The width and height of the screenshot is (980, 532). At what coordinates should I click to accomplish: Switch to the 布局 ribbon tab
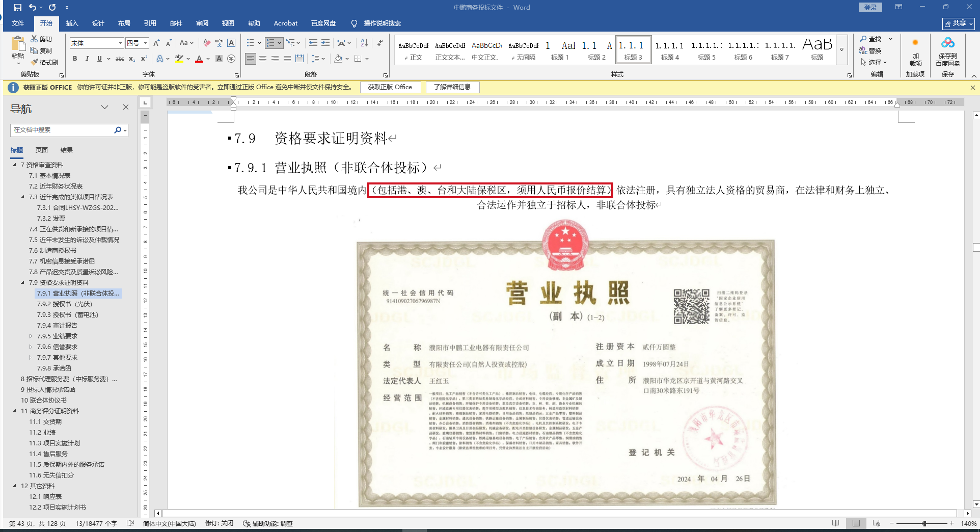pyautogui.click(x=124, y=23)
